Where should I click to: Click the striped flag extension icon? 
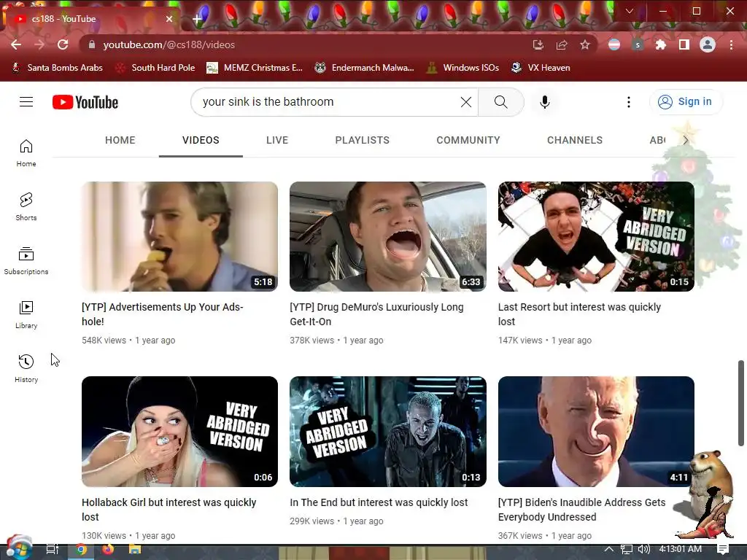coord(614,44)
